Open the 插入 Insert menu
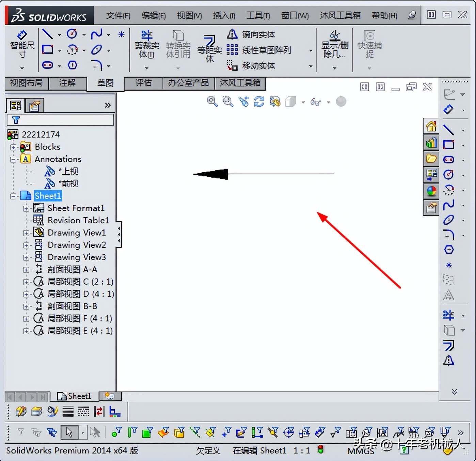The width and height of the screenshot is (476, 461). 224,15
